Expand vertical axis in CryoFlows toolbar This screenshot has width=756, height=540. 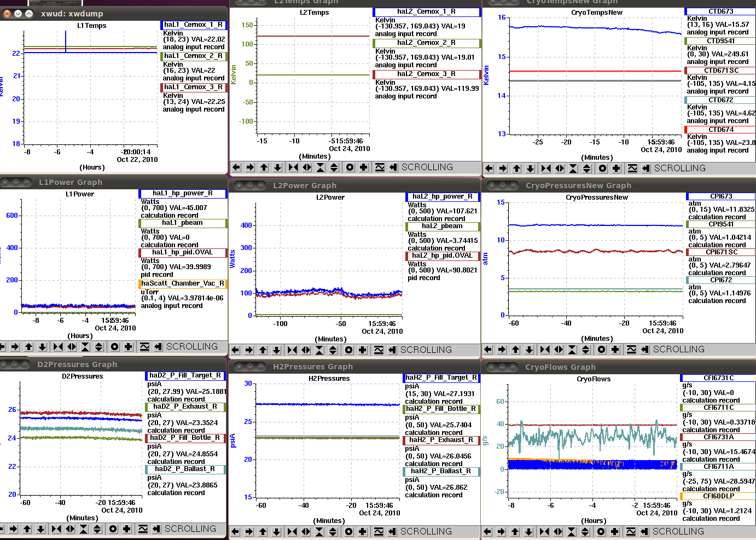pos(585,532)
